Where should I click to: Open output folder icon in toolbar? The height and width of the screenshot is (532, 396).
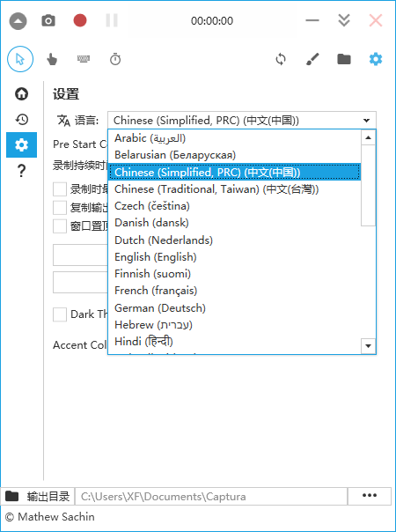tap(344, 59)
